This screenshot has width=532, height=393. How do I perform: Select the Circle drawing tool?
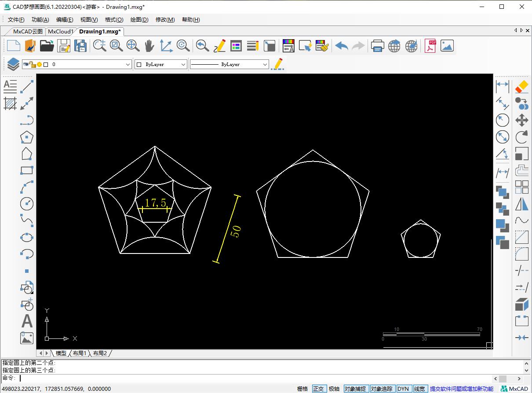click(27, 204)
